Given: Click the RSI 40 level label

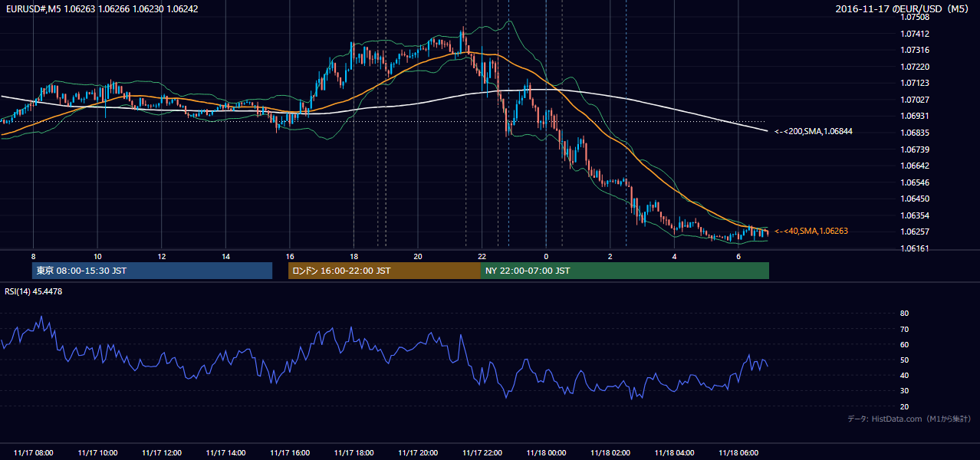Looking at the screenshot, I should [x=904, y=375].
